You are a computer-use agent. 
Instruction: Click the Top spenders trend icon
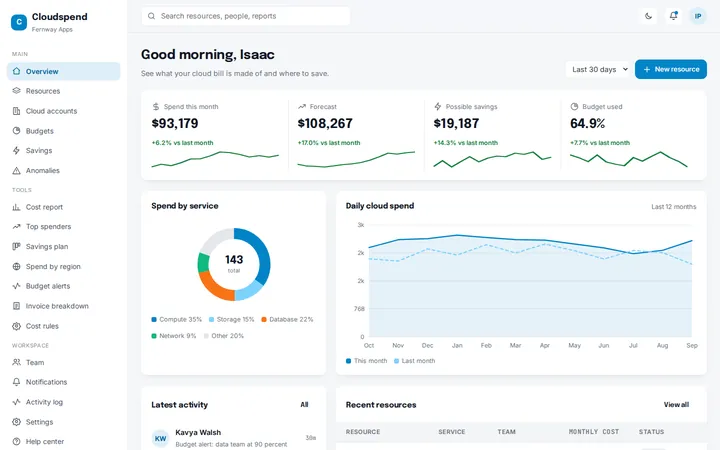click(17, 226)
